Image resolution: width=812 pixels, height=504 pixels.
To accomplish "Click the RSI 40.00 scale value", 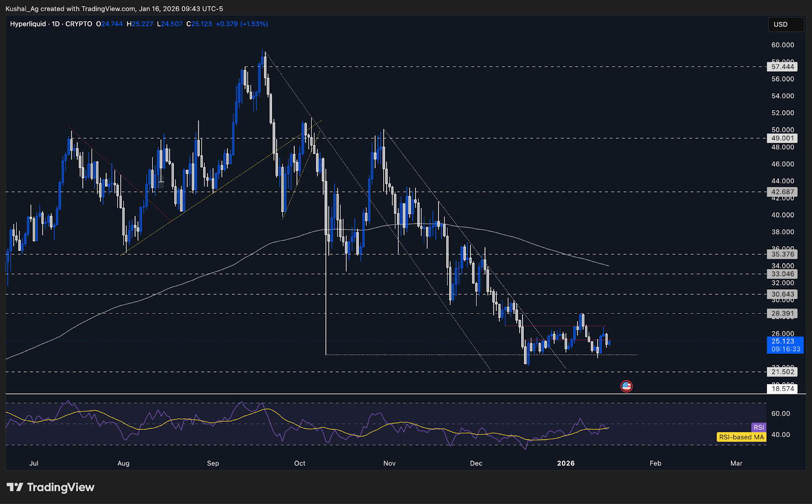I will 781,434.
